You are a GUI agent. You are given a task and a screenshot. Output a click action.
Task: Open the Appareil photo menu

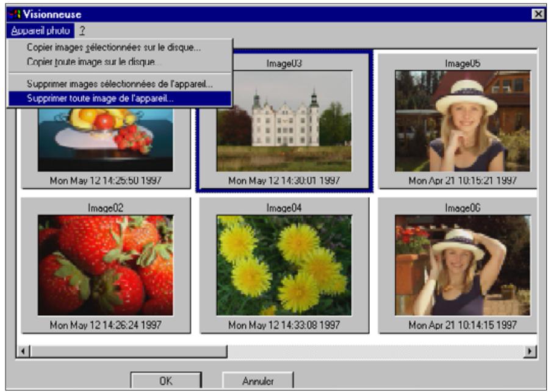pyautogui.click(x=40, y=30)
